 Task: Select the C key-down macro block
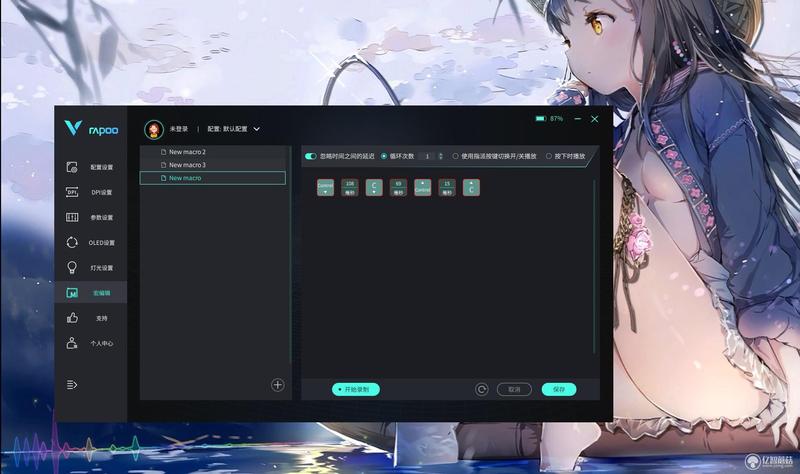click(x=374, y=187)
